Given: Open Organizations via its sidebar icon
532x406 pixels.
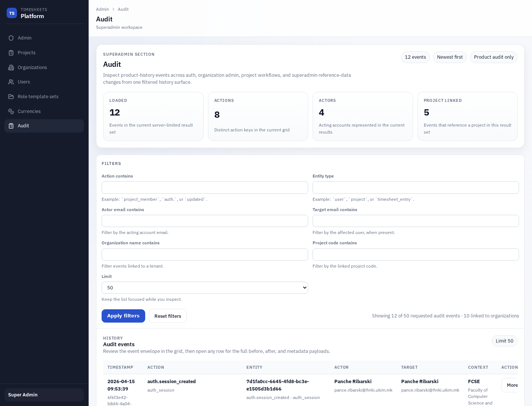Looking at the screenshot, I should pos(11,67).
